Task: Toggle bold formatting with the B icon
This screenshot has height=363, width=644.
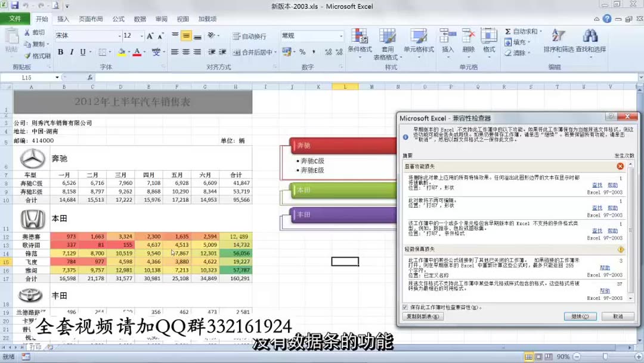Action: click(61, 53)
